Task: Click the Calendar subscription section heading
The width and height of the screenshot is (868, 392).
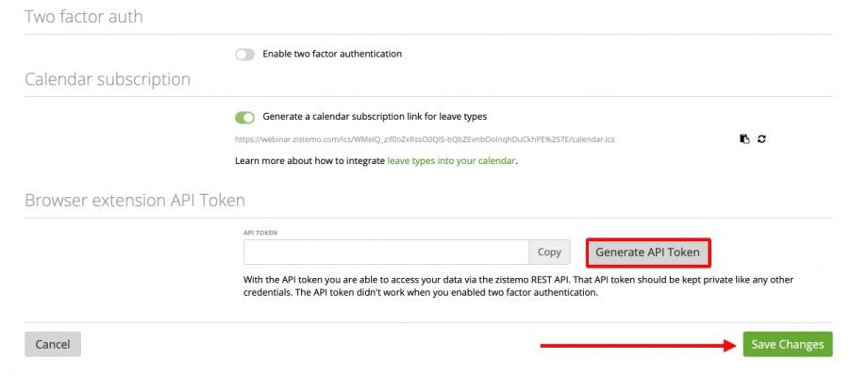Action: (x=108, y=79)
